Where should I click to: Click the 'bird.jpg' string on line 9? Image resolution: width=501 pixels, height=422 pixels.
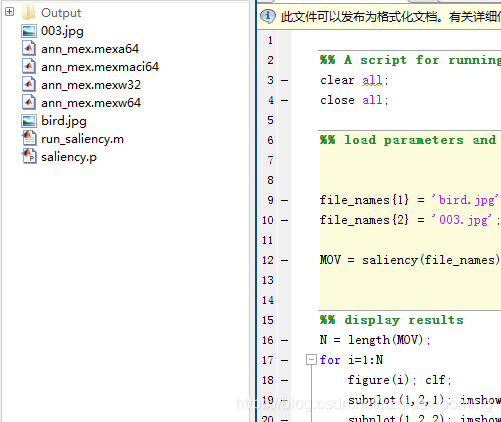point(465,200)
